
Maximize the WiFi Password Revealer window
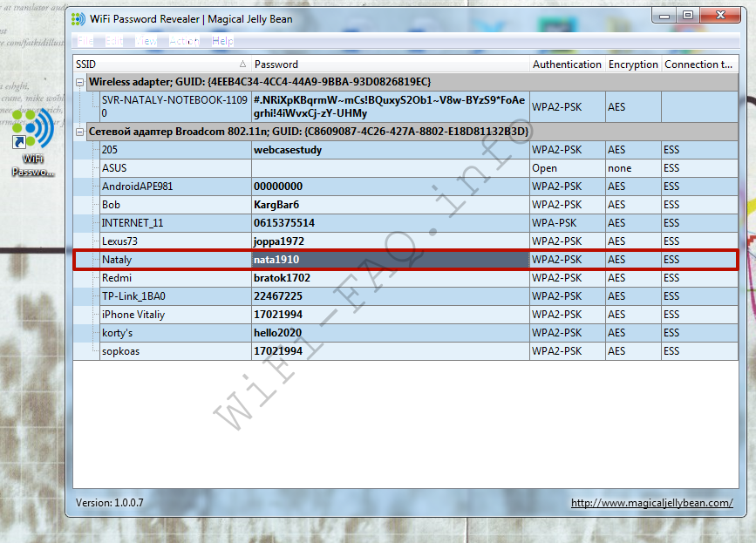click(688, 16)
